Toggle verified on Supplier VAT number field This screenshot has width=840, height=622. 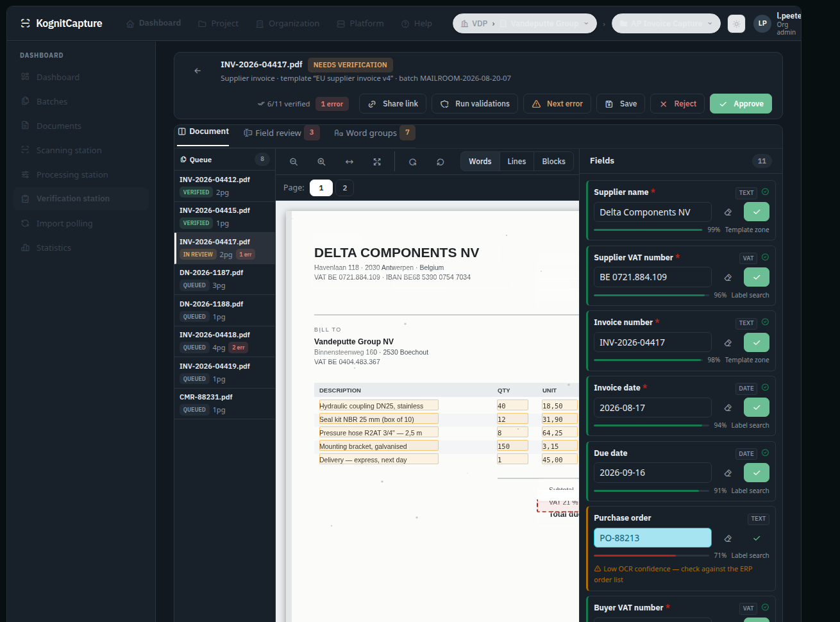pyautogui.click(x=757, y=277)
